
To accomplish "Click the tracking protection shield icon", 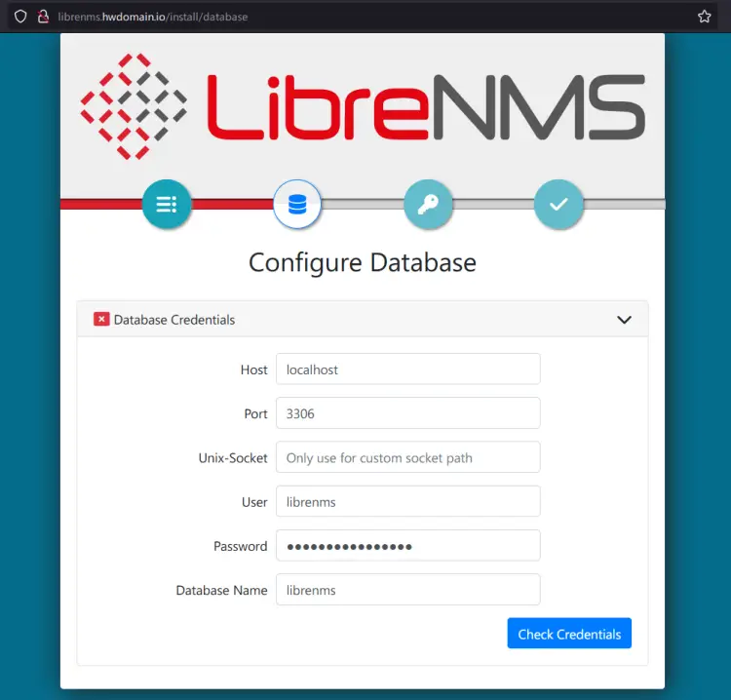I will coord(19,17).
